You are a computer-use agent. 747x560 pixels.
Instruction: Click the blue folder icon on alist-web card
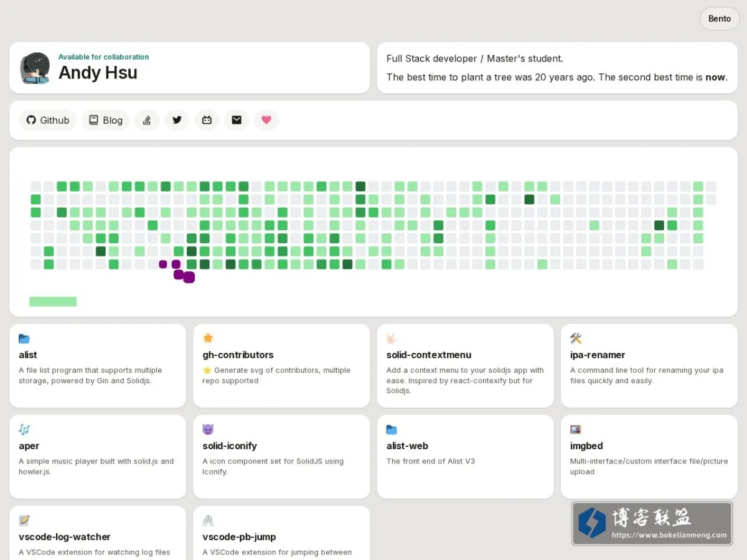(392, 429)
